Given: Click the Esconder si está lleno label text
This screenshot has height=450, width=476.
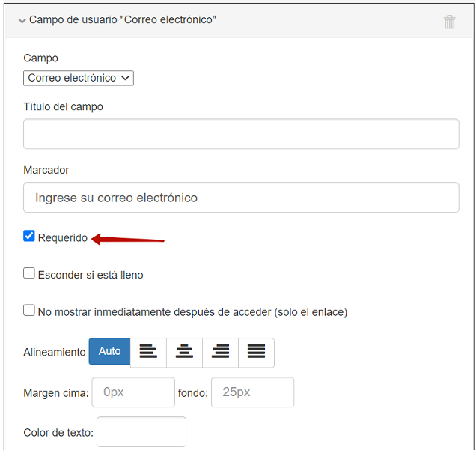Looking at the screenshot, I should (x=91, y=275).
